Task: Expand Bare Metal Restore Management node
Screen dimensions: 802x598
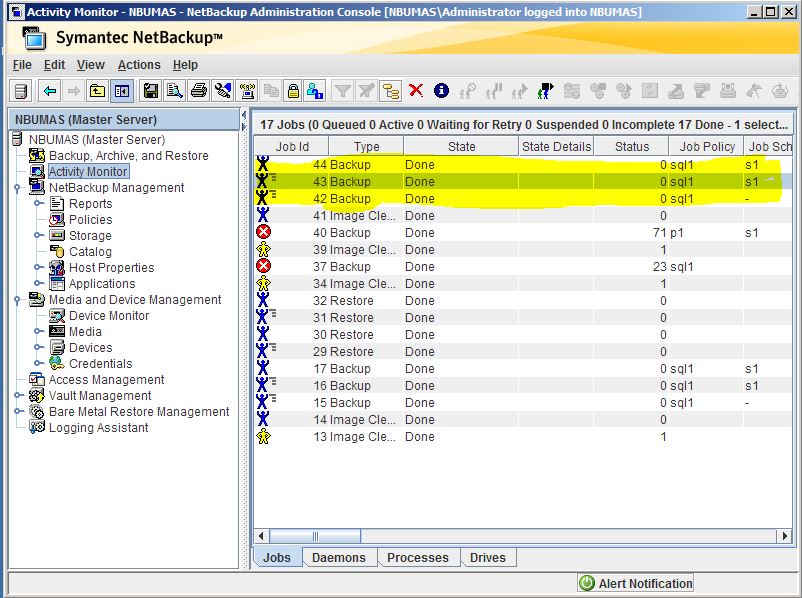Action: 17,411
